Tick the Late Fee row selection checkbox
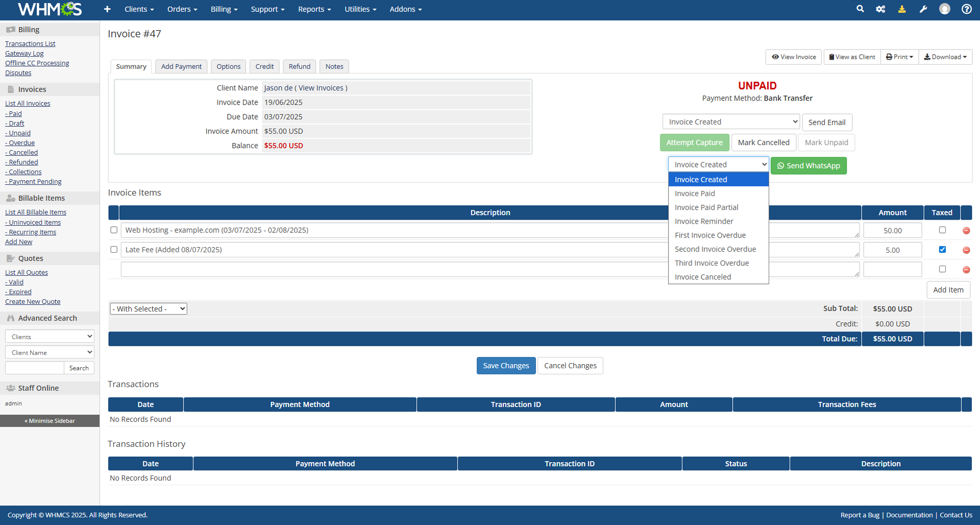Screen dimensions: 980x525 tap(114, 250)
